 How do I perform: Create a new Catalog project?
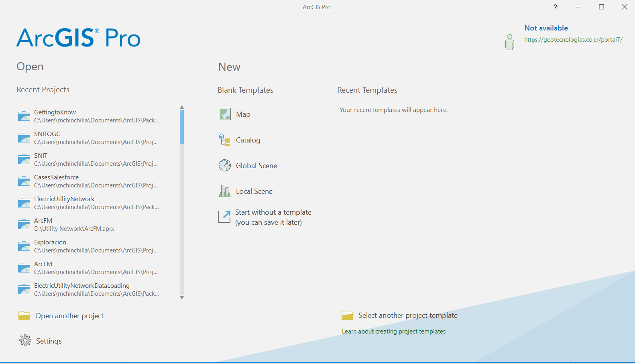point(240,140)
